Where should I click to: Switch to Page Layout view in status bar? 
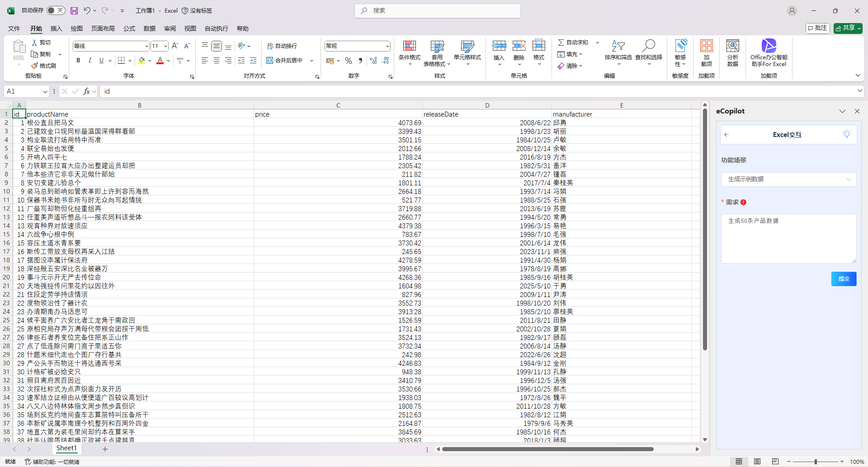pyautogui.click(x=757, y=462)
